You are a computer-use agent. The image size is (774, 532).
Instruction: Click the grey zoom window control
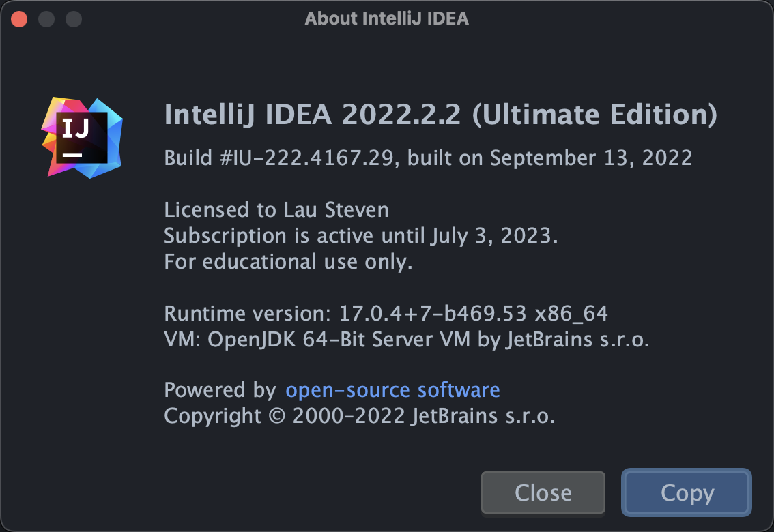(x=73, y=18)
